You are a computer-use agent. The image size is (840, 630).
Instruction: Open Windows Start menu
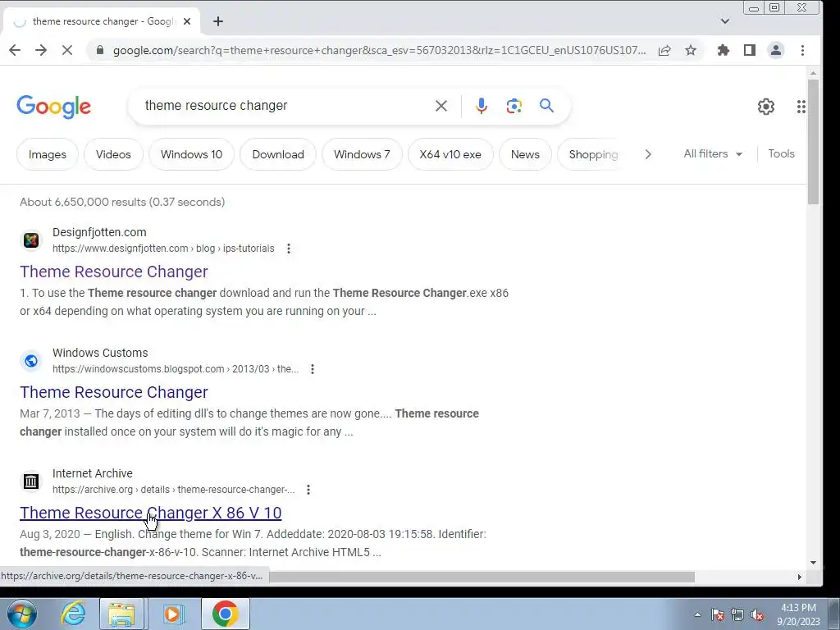coord(21,614)
